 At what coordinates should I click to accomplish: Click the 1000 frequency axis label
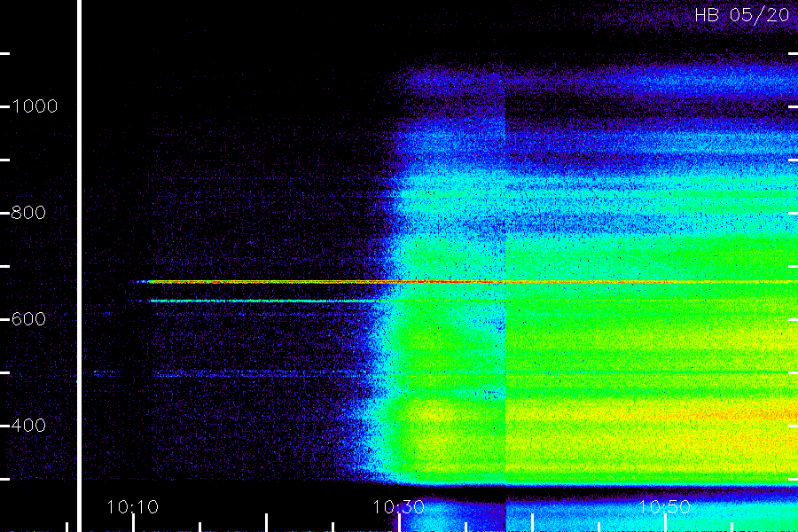(34, 106)
